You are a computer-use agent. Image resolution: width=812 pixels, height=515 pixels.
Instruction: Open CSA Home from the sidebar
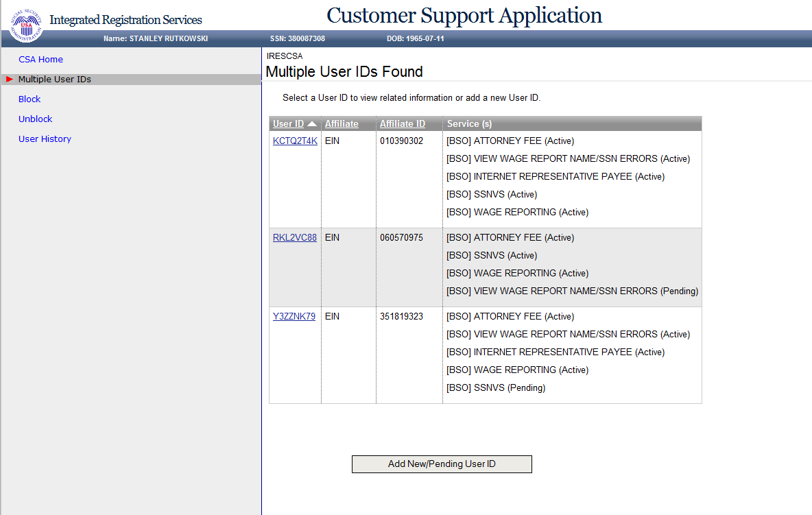coord(40,60)
